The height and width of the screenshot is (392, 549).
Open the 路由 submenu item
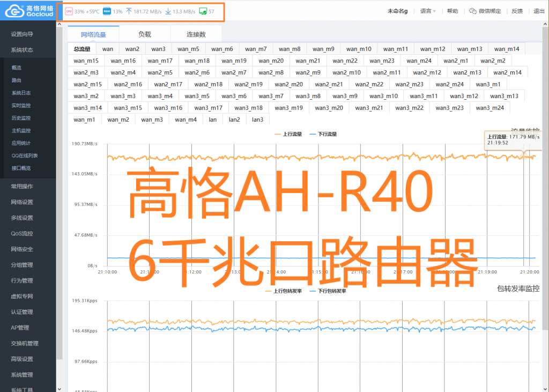(17, 80)
